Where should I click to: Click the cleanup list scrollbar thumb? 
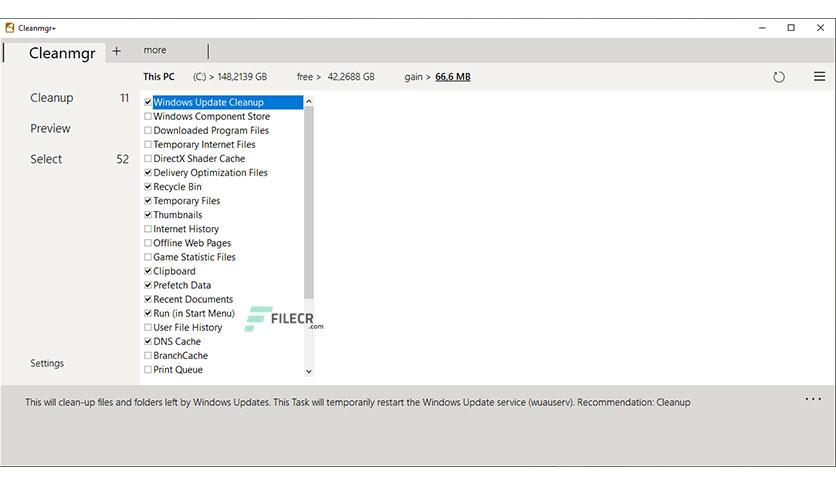[309, 203]
